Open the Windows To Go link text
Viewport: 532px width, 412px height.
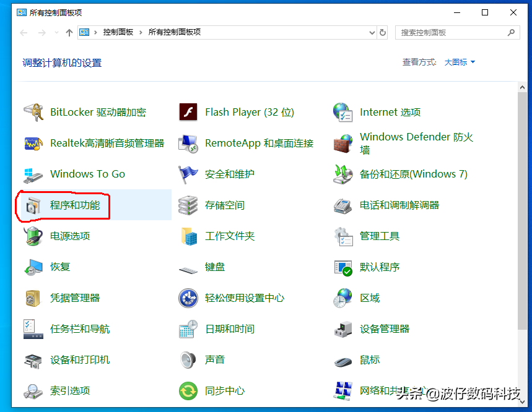[87, 174]
